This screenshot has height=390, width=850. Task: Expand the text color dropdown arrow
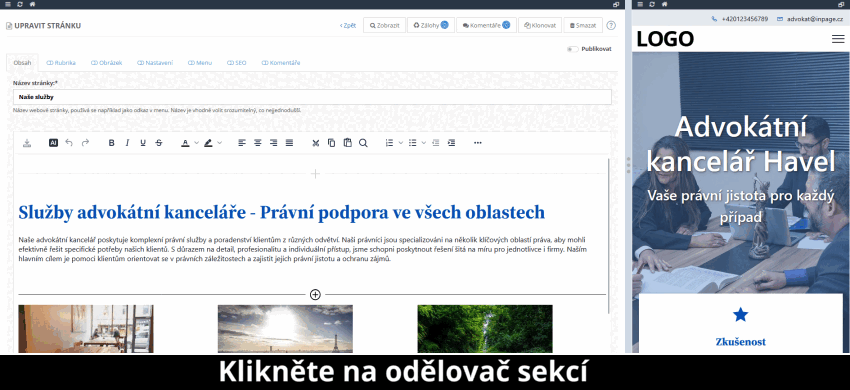[196, 143]
